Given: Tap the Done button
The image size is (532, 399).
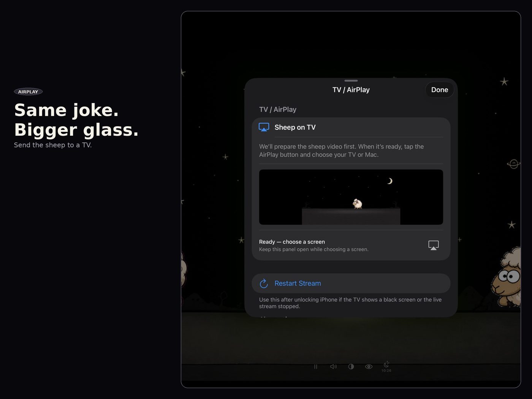Looking at the screenshot, I should 439,90.
